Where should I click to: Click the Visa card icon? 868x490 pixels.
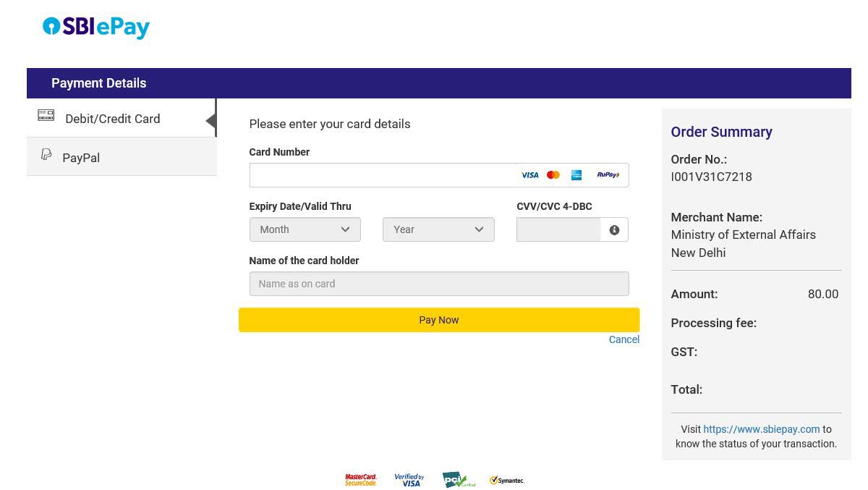pos(529,175)
